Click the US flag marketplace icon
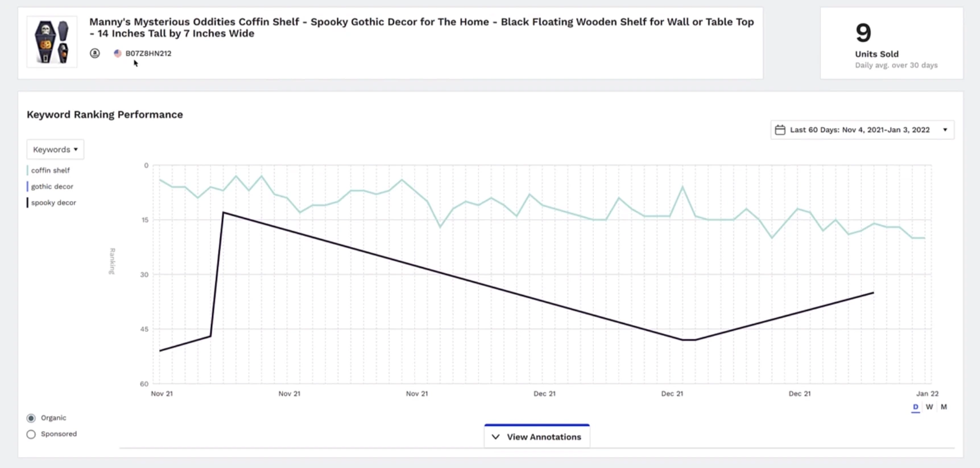The image size is (980, 468). coord(118,53)
